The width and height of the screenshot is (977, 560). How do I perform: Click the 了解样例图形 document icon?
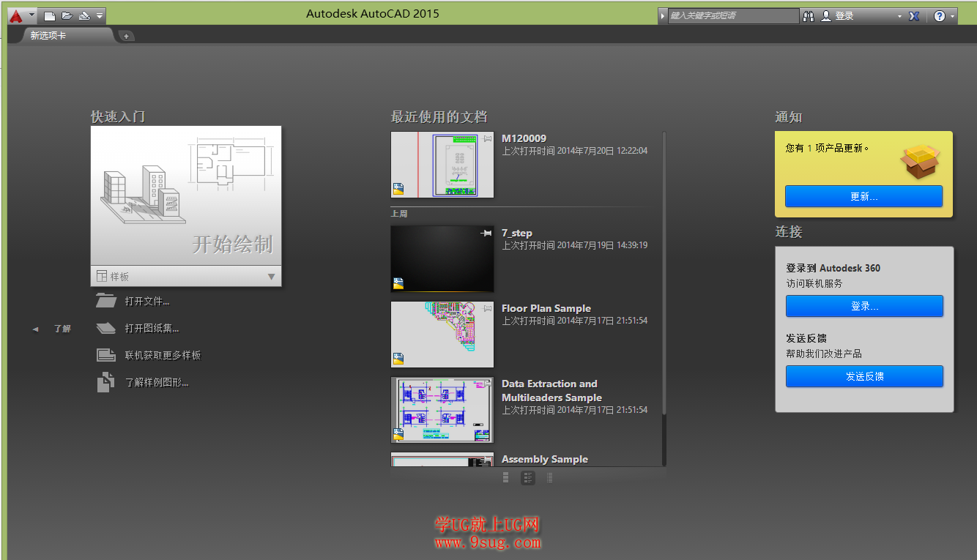[106, 382]
